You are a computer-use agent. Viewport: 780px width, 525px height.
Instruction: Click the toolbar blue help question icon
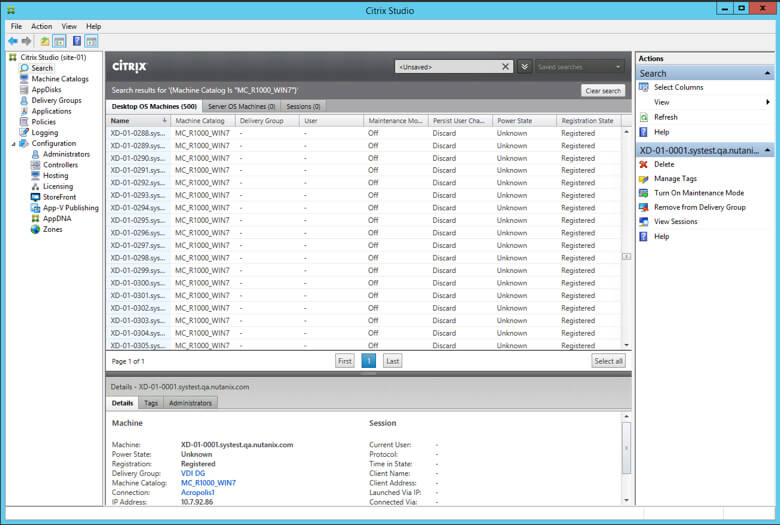76,41
